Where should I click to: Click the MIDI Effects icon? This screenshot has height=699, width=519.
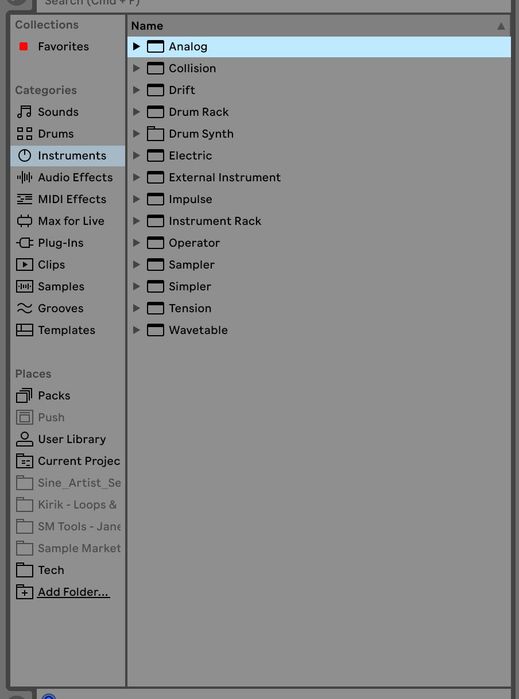pyautogui.click(x=25, y=199)
